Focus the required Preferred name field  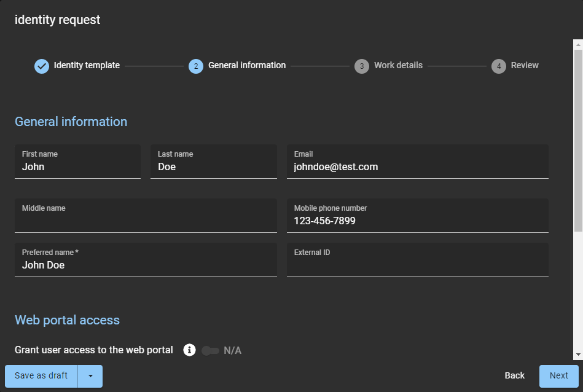[x=145, y=261]
